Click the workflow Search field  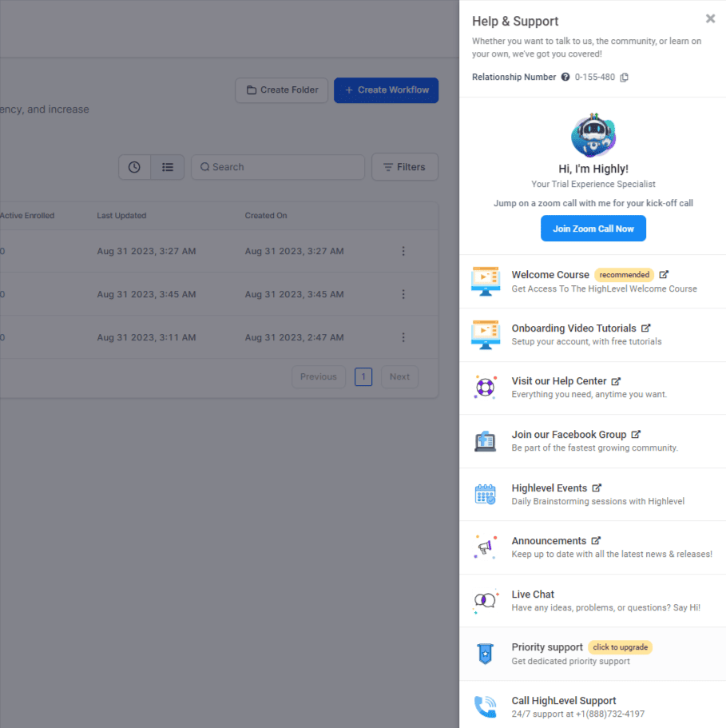(278, 167)
